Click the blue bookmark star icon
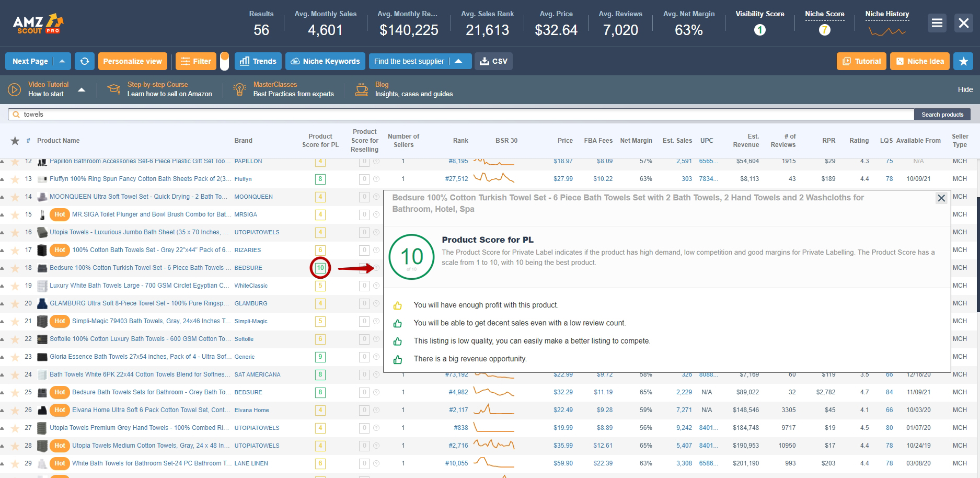This screenshot has width=980, height=478. 963,61
